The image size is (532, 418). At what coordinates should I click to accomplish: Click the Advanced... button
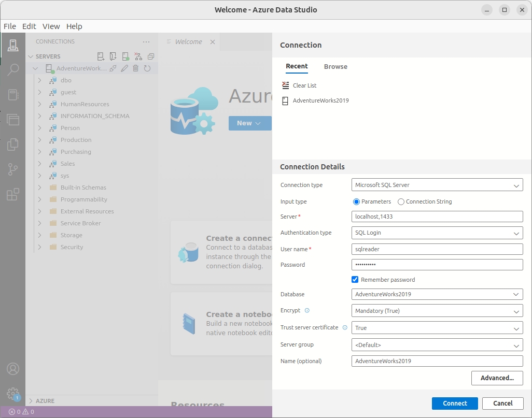[497, 378]
